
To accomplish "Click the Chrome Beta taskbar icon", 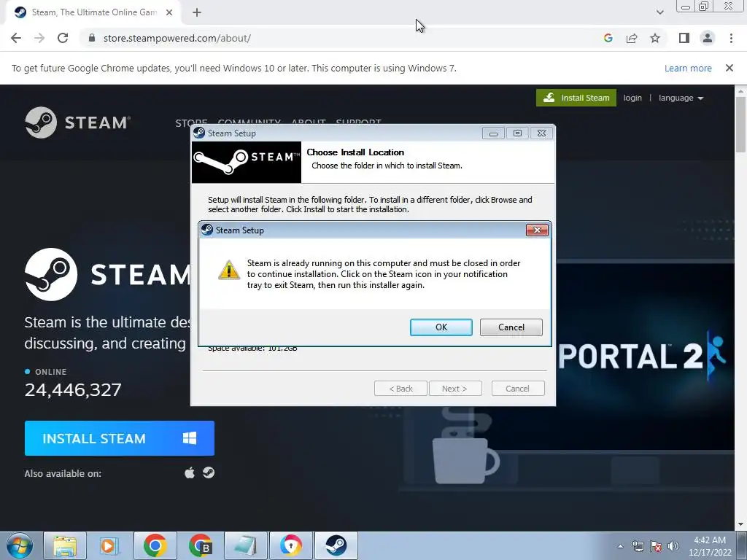I will [x=200, y=545].
